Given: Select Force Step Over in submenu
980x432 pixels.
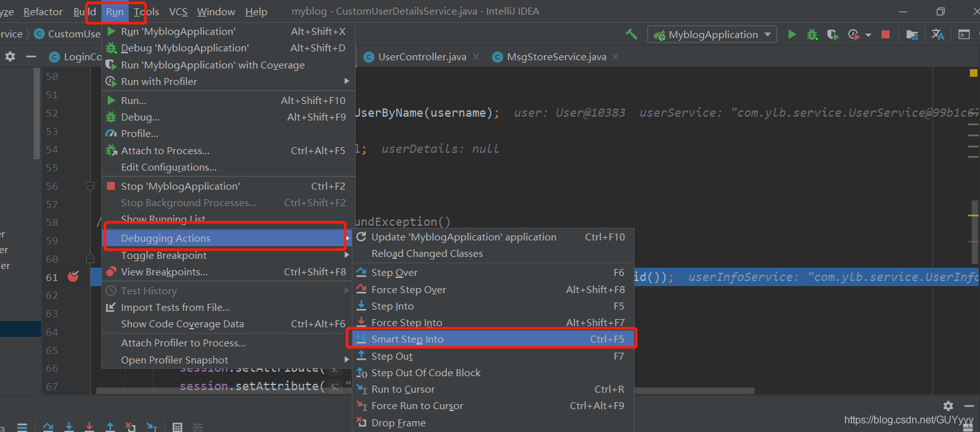Looking at the screenshot, I should point(493,289).
